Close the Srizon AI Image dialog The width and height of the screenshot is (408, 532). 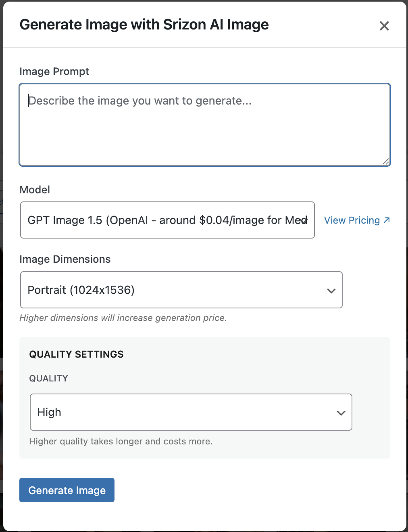click(384, 26)
